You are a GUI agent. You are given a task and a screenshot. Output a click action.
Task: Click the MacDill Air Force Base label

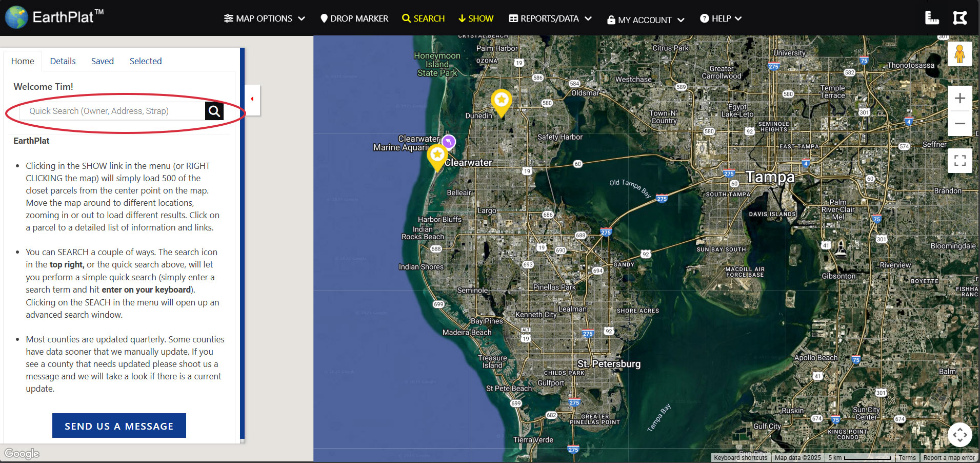(745, 272)
